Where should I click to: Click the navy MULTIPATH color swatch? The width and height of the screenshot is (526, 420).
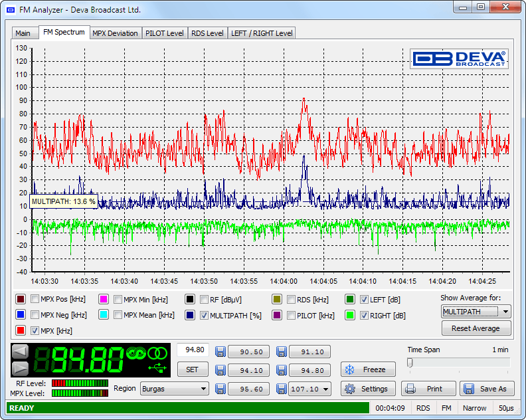pyautogui.click(x=190, y=315)
